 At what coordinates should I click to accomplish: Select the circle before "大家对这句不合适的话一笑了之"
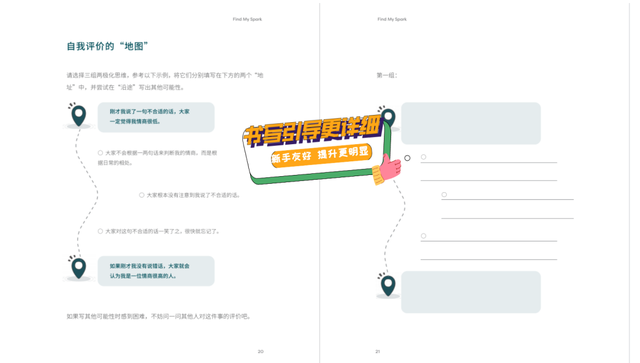click(100, 231)
